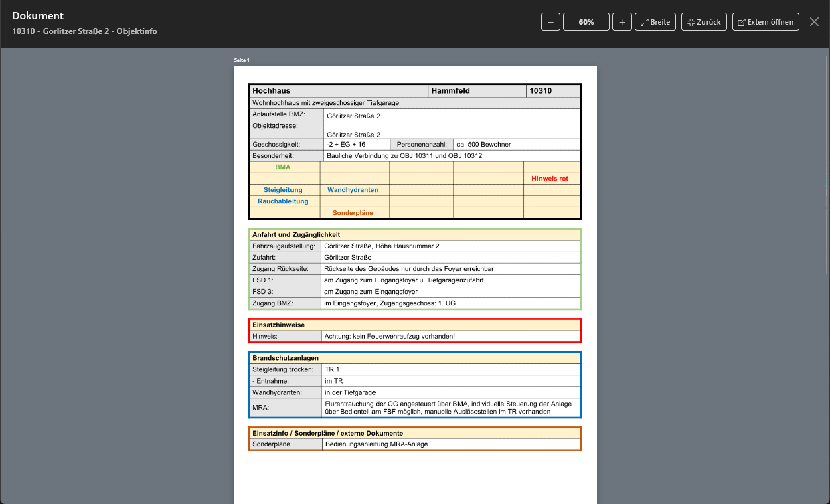Click the Seite 1 page label
The image size is (830, 504).
coord(242,60)
